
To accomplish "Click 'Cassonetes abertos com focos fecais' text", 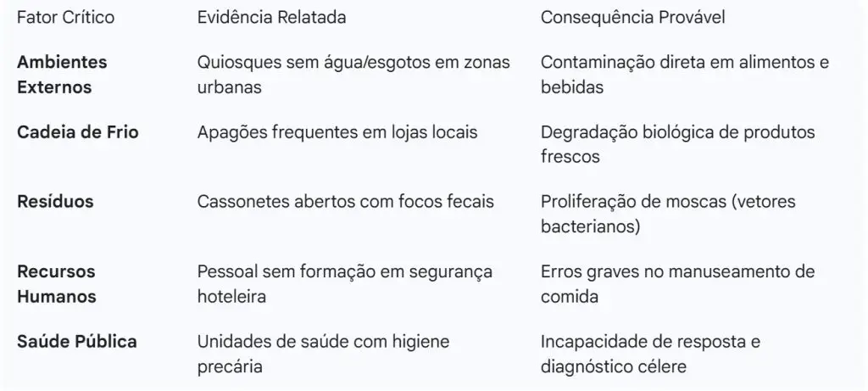I will [x=345, y=202].
